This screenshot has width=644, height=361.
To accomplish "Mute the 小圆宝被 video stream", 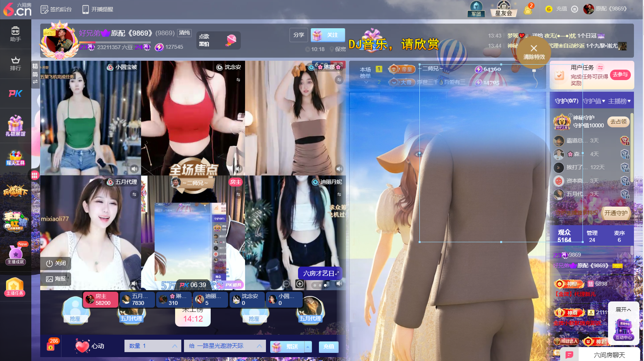I will 134,169.
